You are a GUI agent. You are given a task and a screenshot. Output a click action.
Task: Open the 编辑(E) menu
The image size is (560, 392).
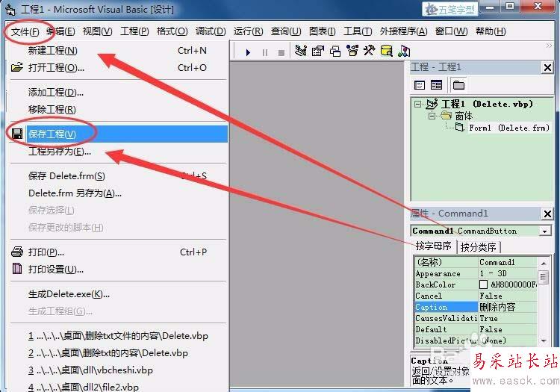pyautogui.click(x=60, y=31)
